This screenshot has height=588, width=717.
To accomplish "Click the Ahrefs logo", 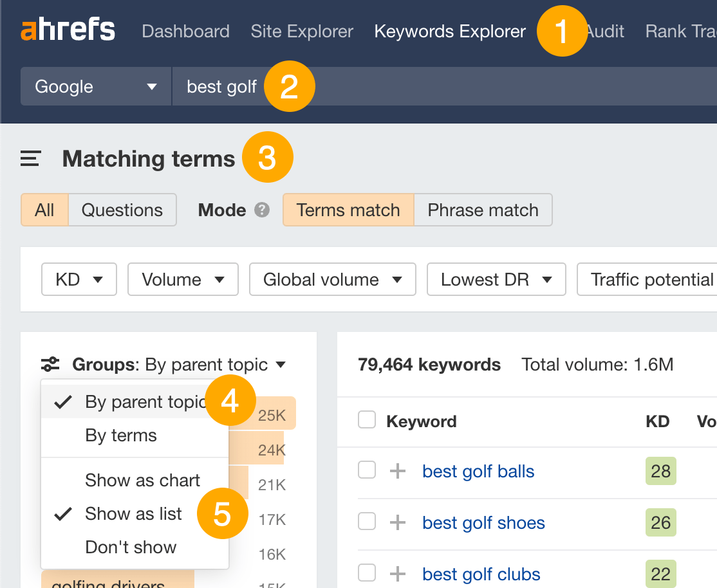I will pos(68,30).
